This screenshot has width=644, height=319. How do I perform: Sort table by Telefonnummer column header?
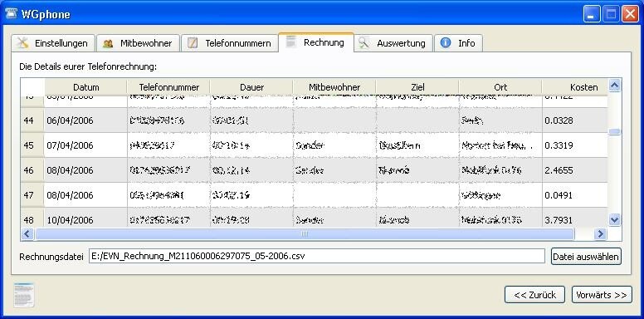[168, 87]
